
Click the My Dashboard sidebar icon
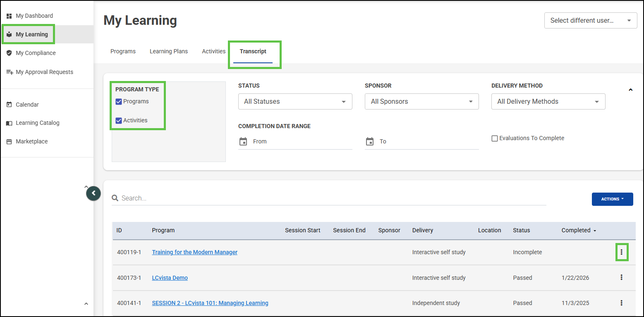click(x=9, y=16)
